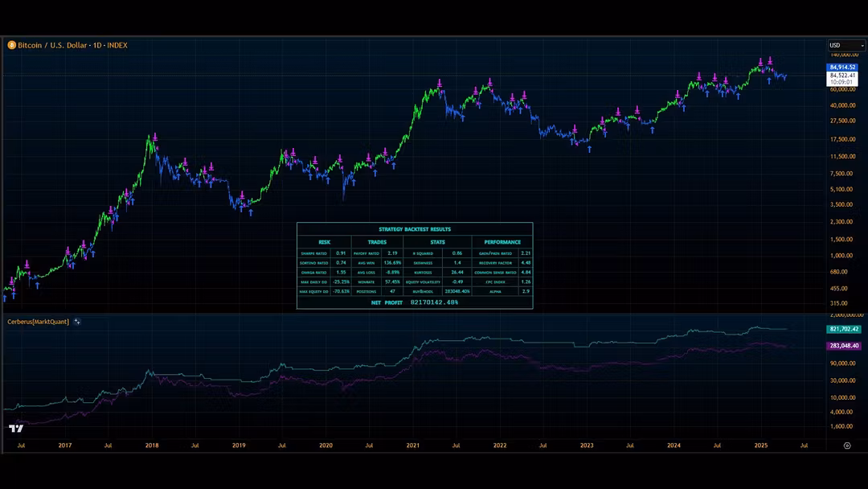The height and width of the screenshot is (489, 868).
Task: Click the NET PROFIT value in table
Action: (x=434, y=302)
